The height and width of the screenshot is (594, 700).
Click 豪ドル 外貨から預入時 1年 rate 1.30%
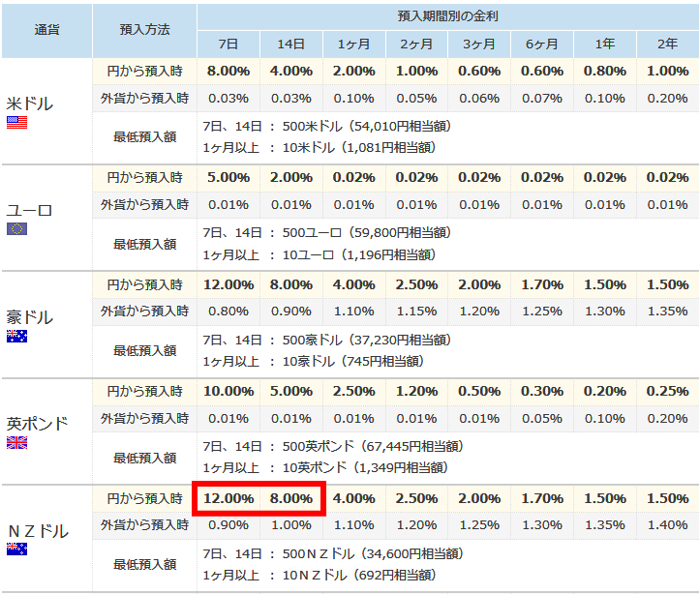[605, 312]
